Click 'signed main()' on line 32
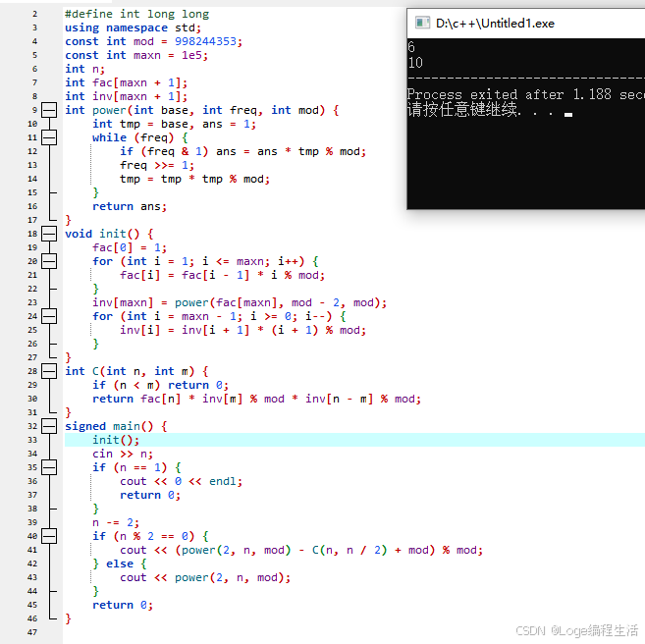This screenshot has width=645, height=644. pos(109,426)
